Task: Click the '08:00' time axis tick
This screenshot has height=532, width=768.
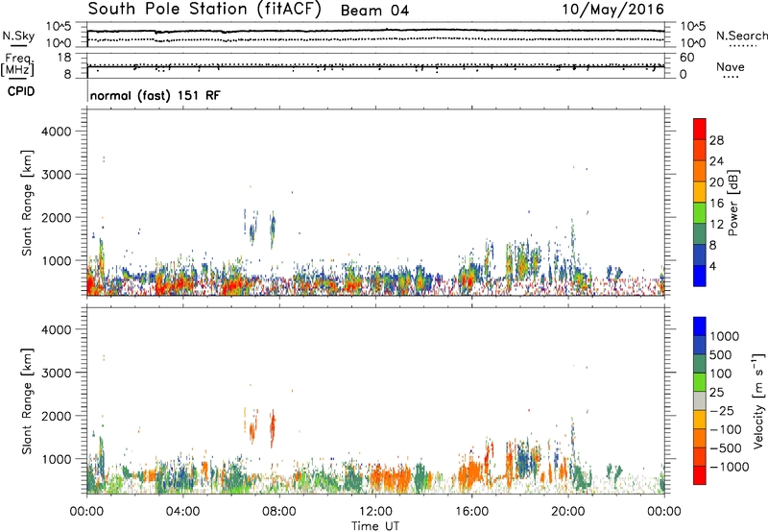Action: tap(279, 512)
